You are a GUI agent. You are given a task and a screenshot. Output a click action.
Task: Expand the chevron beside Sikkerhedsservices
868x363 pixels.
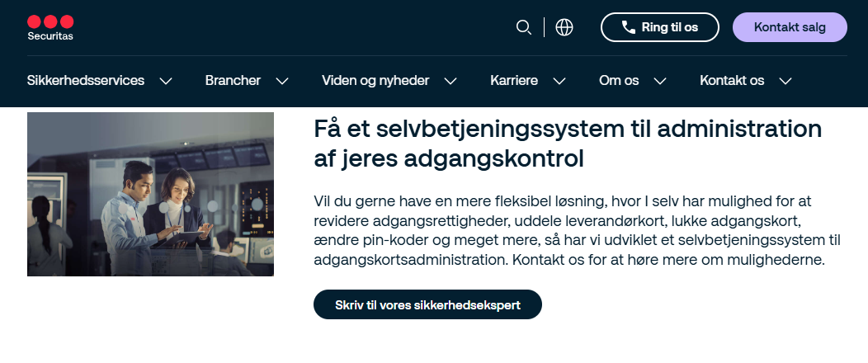[x=166, y=81]
